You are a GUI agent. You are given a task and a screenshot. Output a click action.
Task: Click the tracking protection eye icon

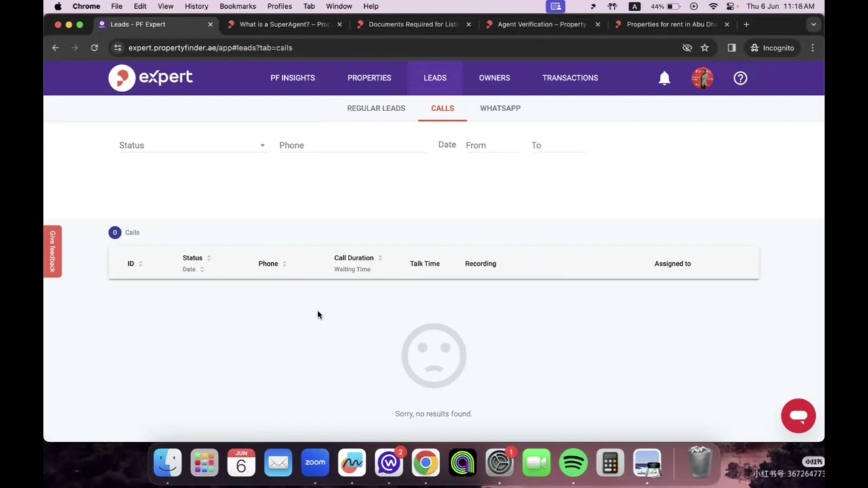tap(687, 47)
